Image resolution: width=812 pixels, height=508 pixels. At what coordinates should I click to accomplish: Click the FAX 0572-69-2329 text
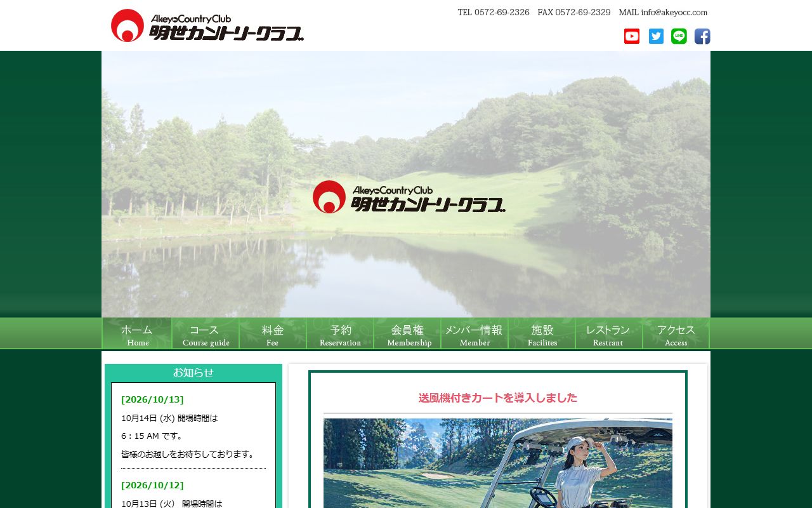pyautogui.click(x=574, y=12)
